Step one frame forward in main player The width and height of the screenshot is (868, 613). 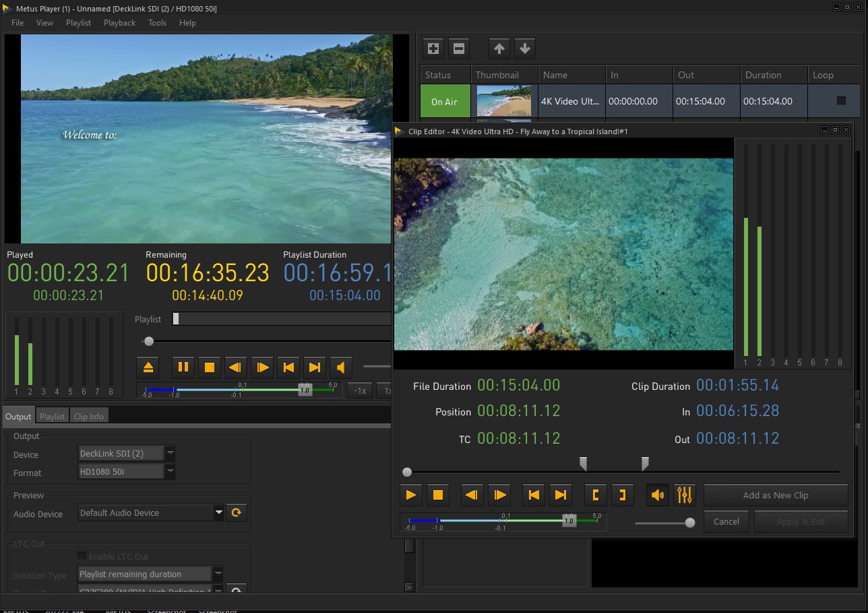point(262,368)
